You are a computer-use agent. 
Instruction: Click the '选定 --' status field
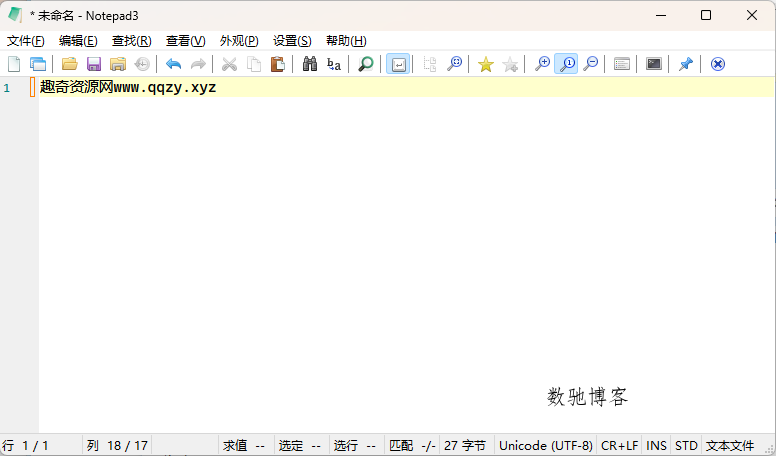(301, 446)
